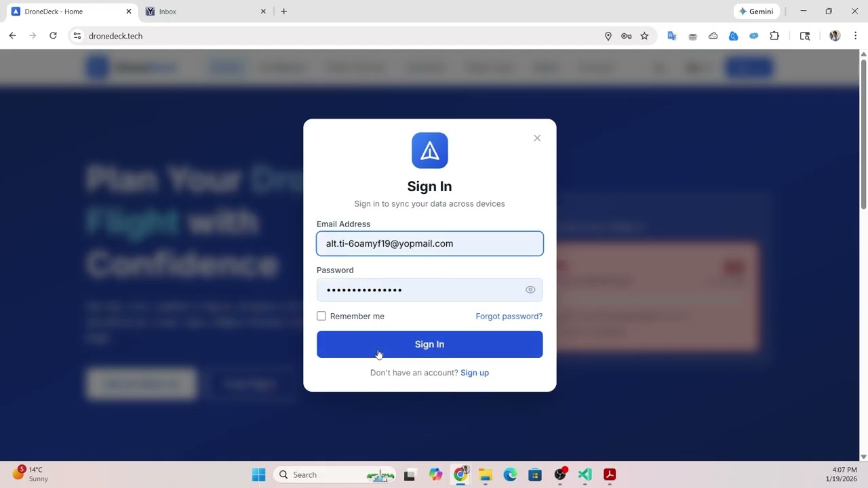Click the blue Salesforce cloud extension
The height and width of the screenshot is (488, 868).
[x=753, y=36]
